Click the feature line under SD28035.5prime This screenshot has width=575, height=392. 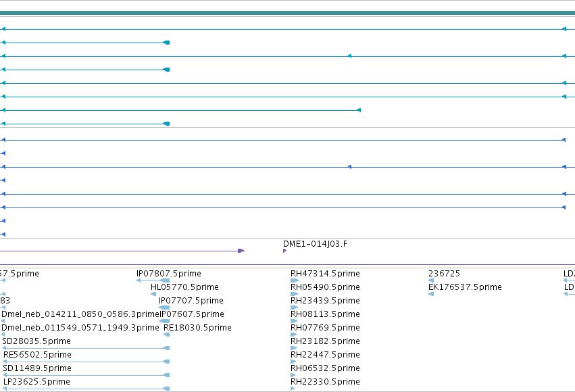coord(86,348)
